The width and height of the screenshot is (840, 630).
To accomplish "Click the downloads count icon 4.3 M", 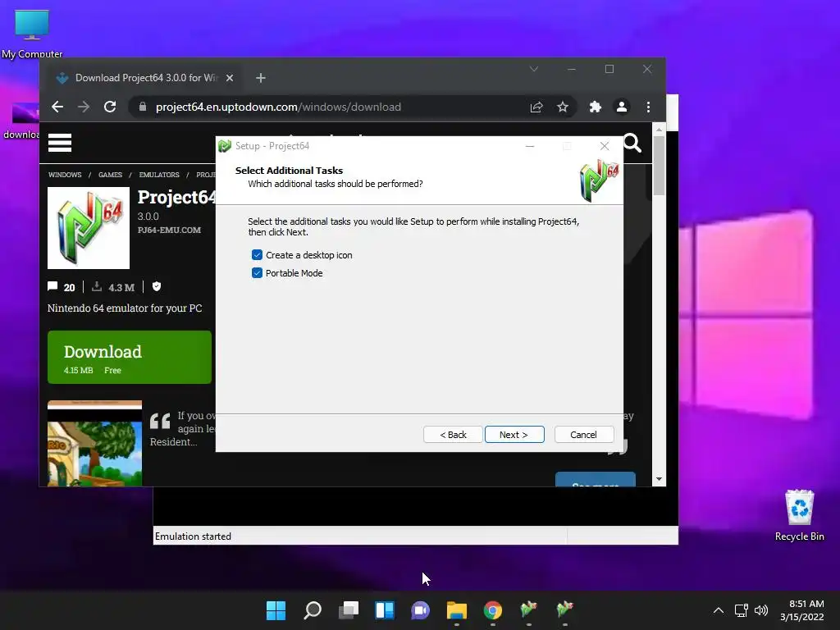I will point(97,286).
